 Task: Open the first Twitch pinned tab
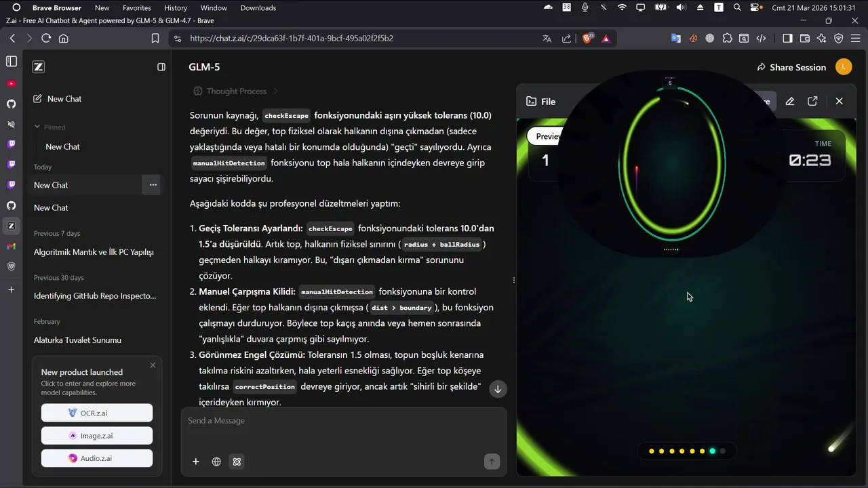[11, 144]
